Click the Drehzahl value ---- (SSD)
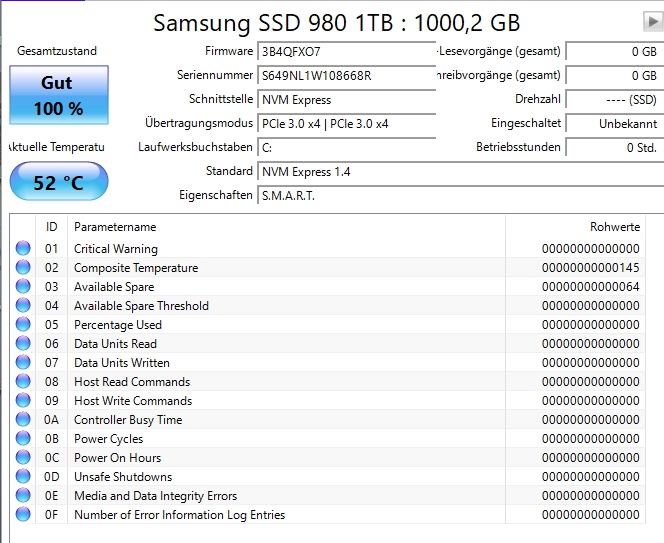Screen dimensions: 664x543 615,100
